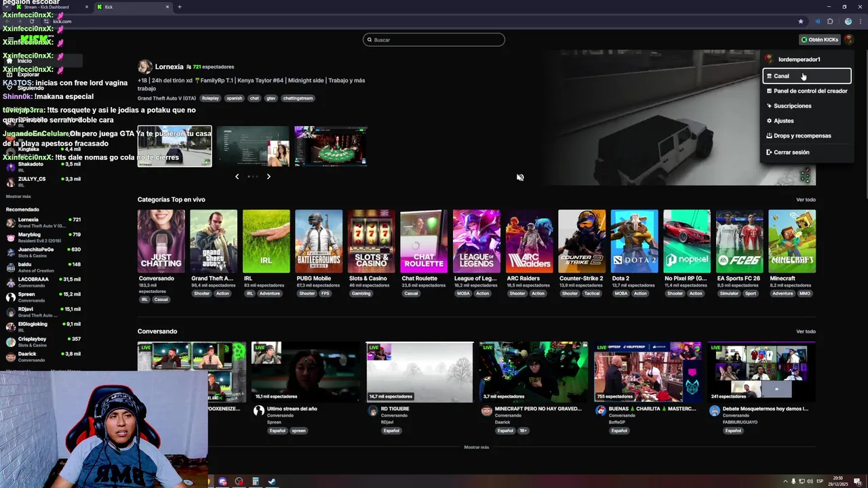
Task: Open the Counter-Strike 2 category cover
Action: coord(582,241)
